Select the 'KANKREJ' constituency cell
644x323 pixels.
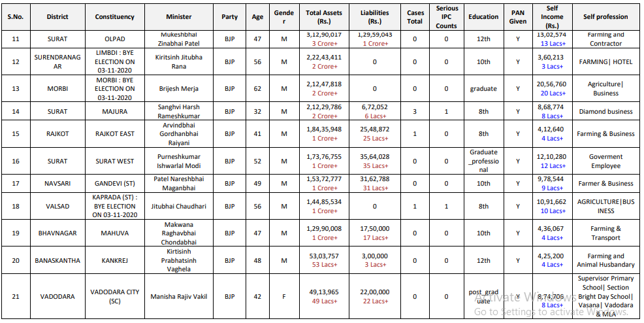[x=115, y=260]
